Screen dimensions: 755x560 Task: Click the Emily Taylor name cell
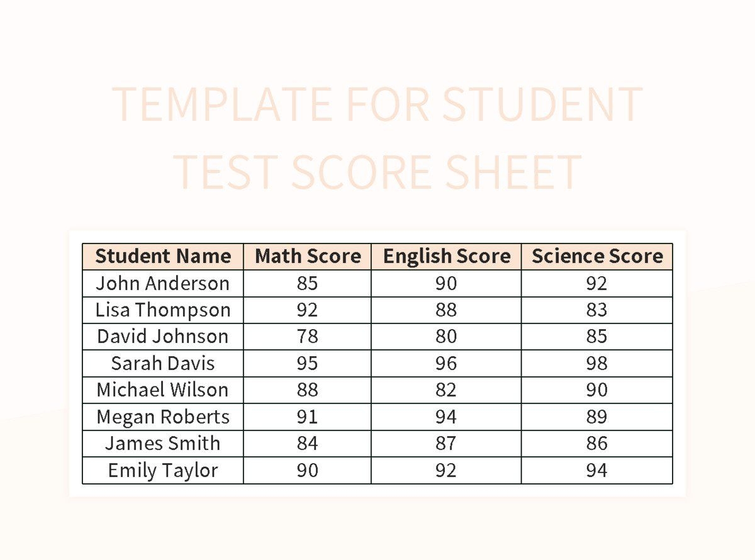click(x=163, y=471)
